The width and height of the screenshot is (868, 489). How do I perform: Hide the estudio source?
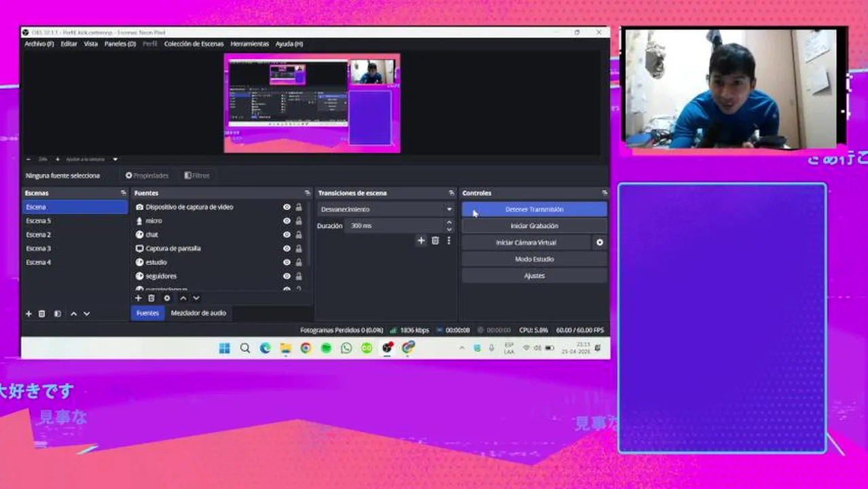click(287, 262)
